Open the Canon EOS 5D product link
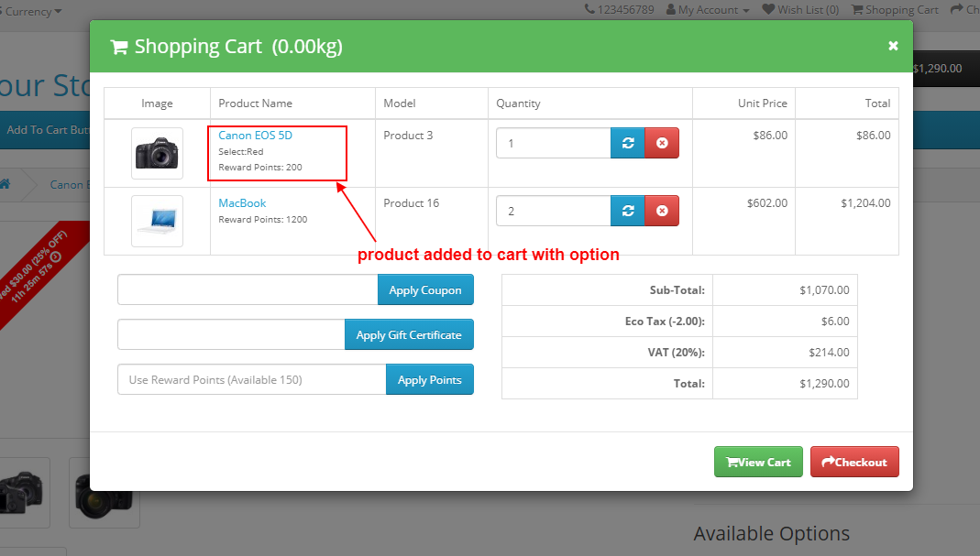The height and width of the screenshot is (556, 980). click(255, 135)
